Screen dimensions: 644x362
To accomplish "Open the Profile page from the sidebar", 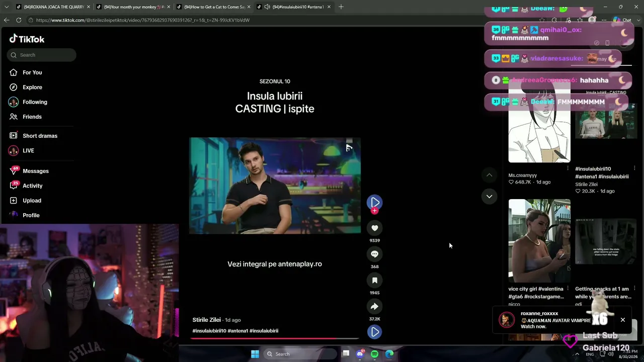I will [31, 215].
